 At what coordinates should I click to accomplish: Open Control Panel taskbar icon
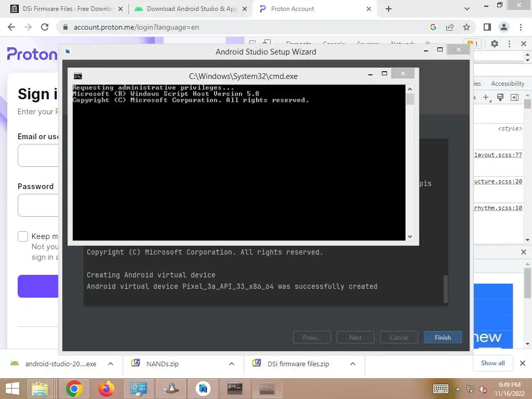pos(138,389)
